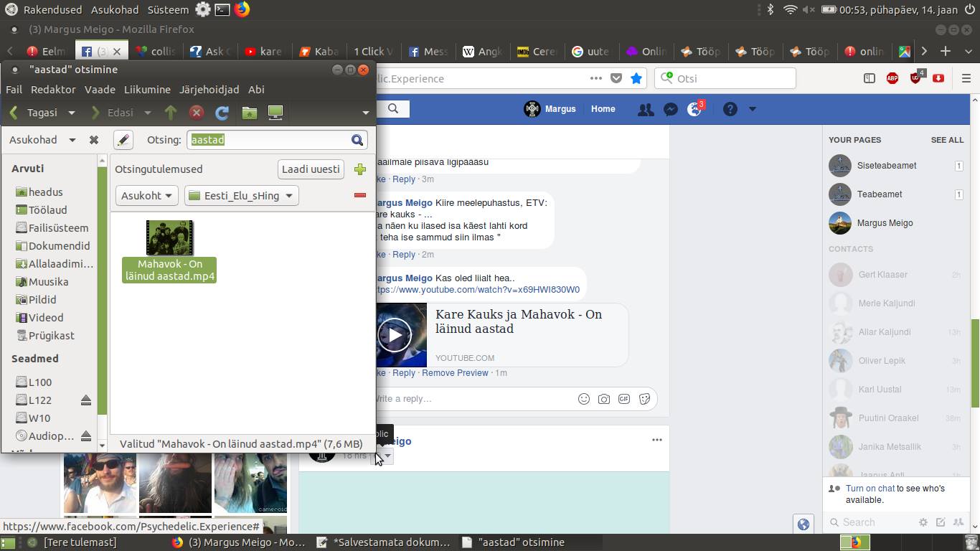Insert emoji in reply box

click(584, 399)
